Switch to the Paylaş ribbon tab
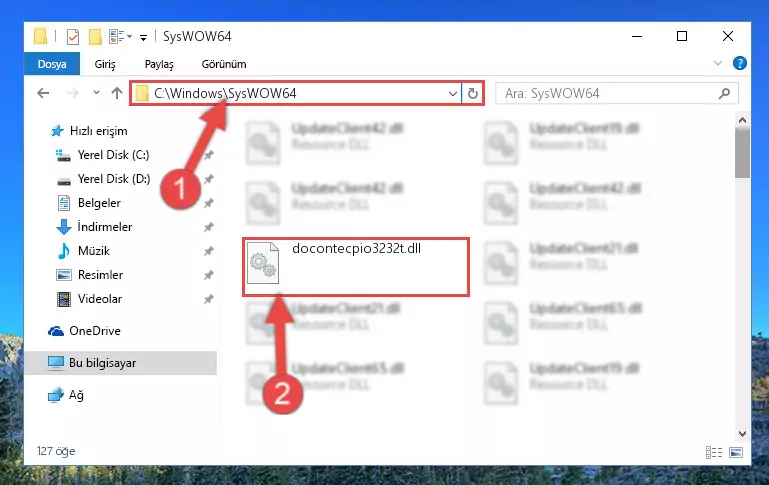The height and width of the screenshot is (485, 769). (159, 64)
